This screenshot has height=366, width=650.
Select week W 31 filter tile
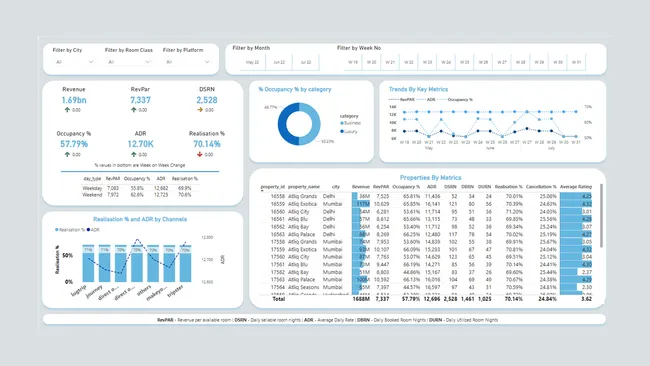pos(577,62)
